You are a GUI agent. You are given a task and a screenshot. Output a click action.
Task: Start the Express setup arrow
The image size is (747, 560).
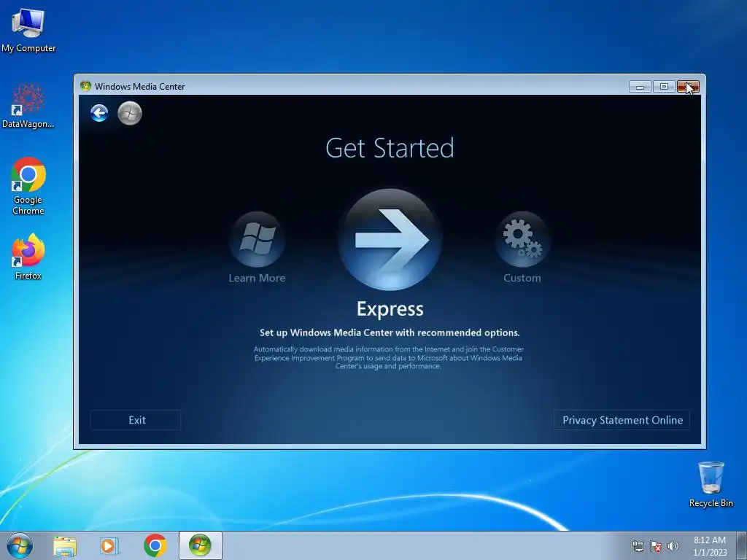tap(390, 239)
